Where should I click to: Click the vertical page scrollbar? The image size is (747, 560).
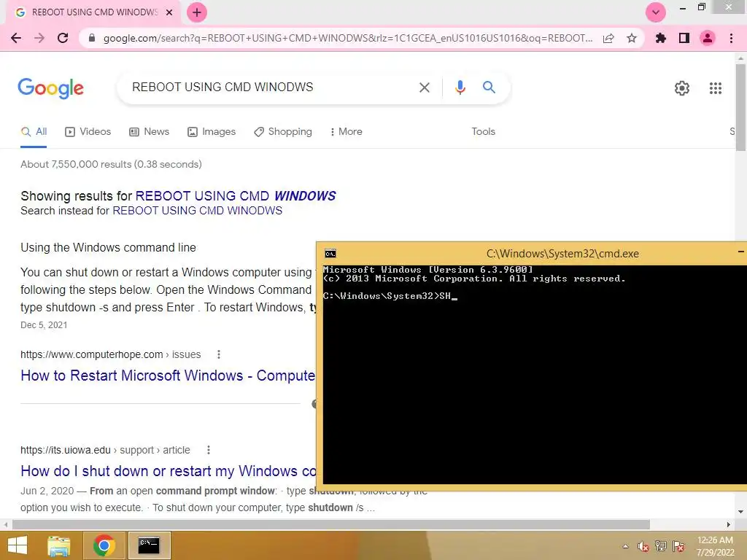click(740, 107)
